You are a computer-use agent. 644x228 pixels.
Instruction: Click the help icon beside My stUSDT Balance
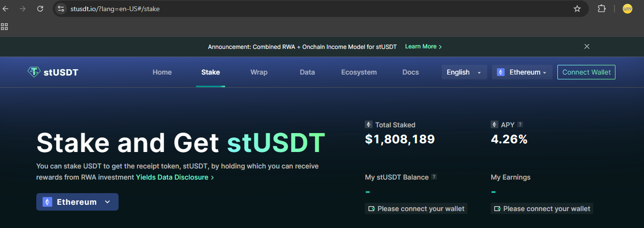coord(434,177)
